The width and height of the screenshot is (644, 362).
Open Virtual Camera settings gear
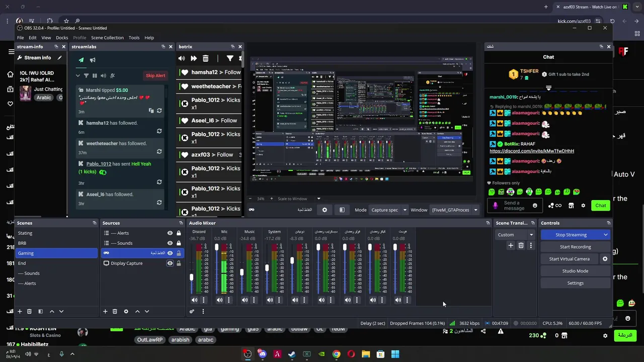coord(605,259)
